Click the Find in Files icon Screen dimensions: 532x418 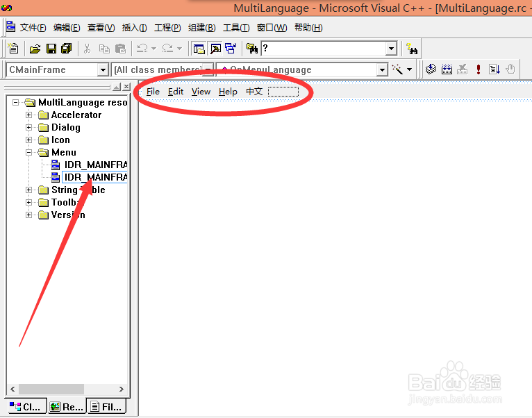click(x=252, y=49)
